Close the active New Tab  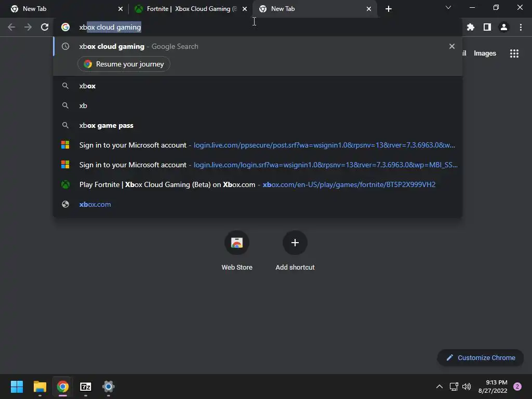[x=369, y=9]
